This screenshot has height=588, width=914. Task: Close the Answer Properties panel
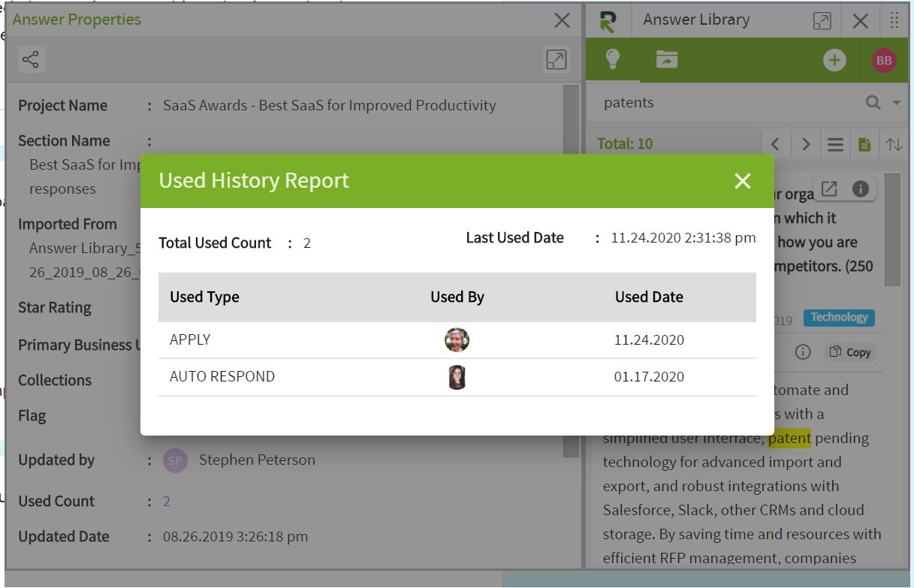pos(562,20)
